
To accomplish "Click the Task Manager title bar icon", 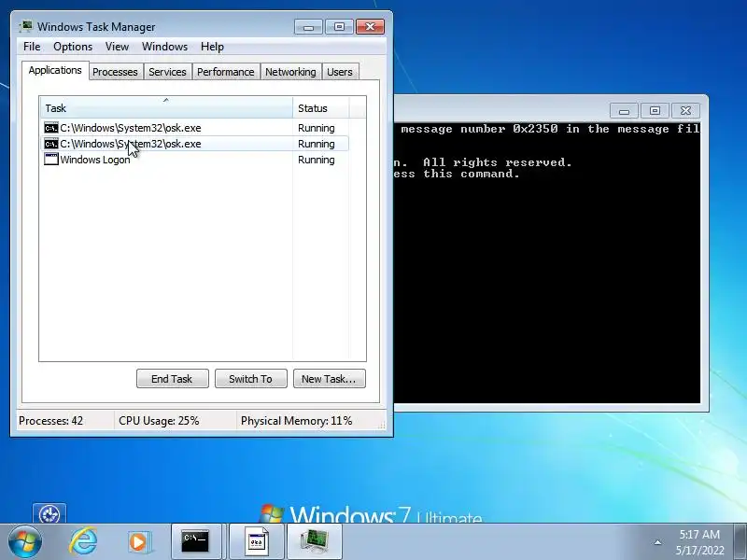I will point(26,27).
